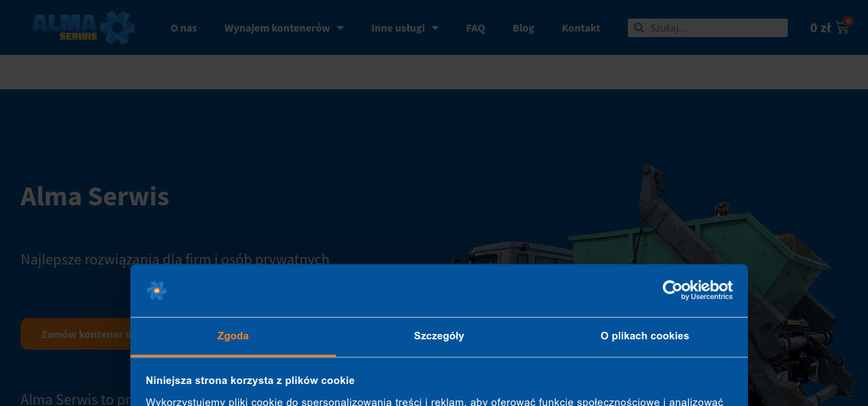Click the Alma Serwis logo in header
This screenshot has height=406, width=868.
(83, 27)
